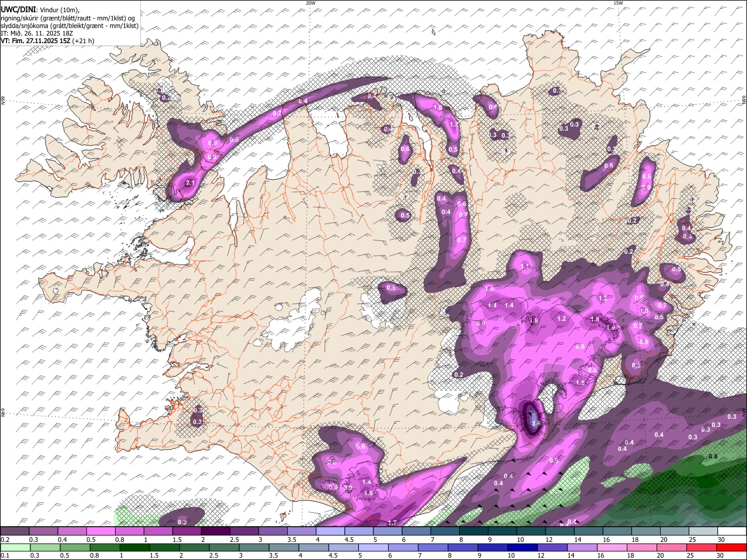Click the 1.7 precipitation value on the map
747x560 pixels.
(x=392, y=523)
